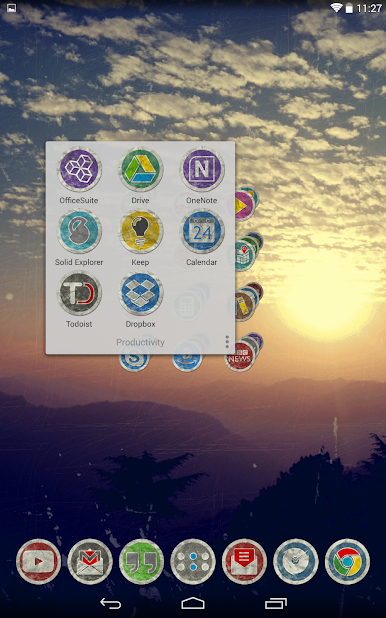Tap the image notification icon in status bar

(x=11, y=8)
